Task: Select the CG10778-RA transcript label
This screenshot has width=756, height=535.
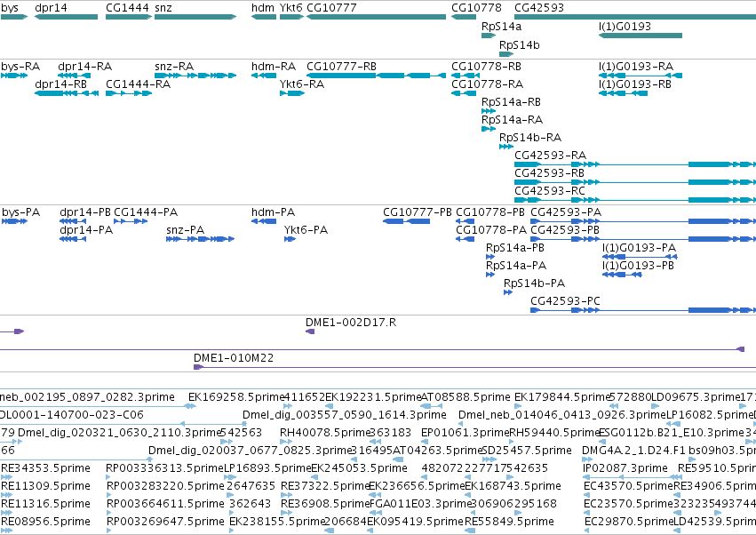Action: pos(488,84)
